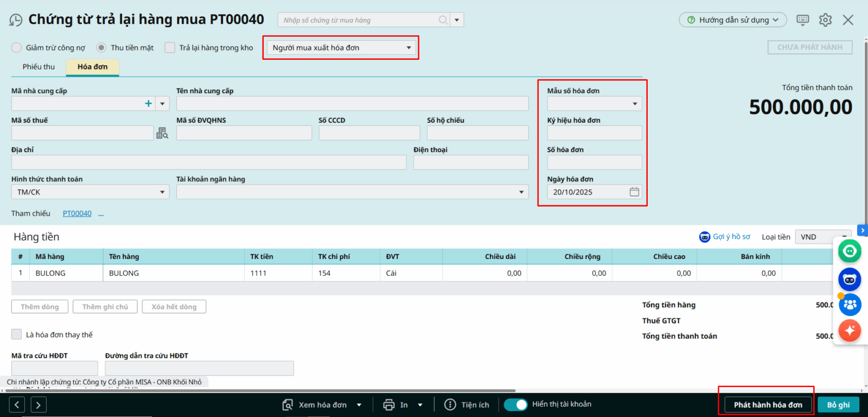Open the Mẫu số hóa đơn dropdown
Viewport: 868px width, 417px height.
pos(635,104)
